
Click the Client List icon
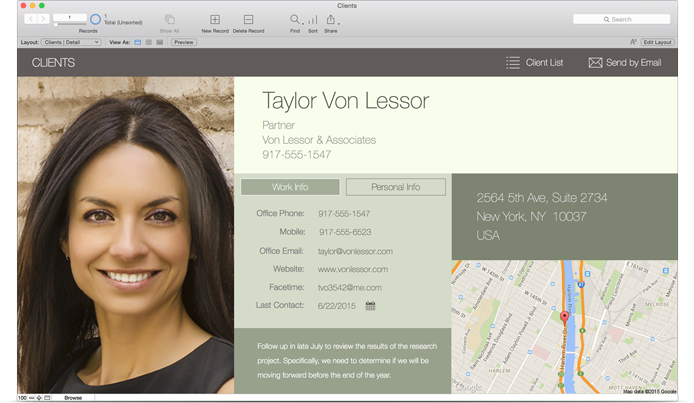click(513, 63)
